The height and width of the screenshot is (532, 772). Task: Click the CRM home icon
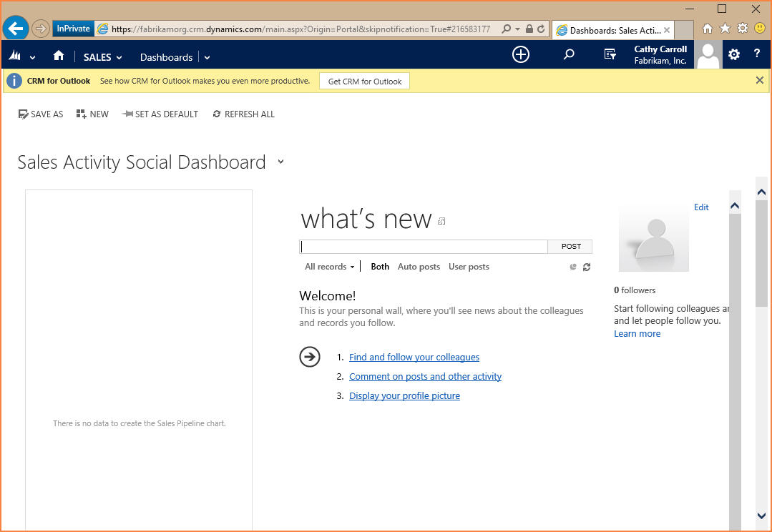pos(59,56)
